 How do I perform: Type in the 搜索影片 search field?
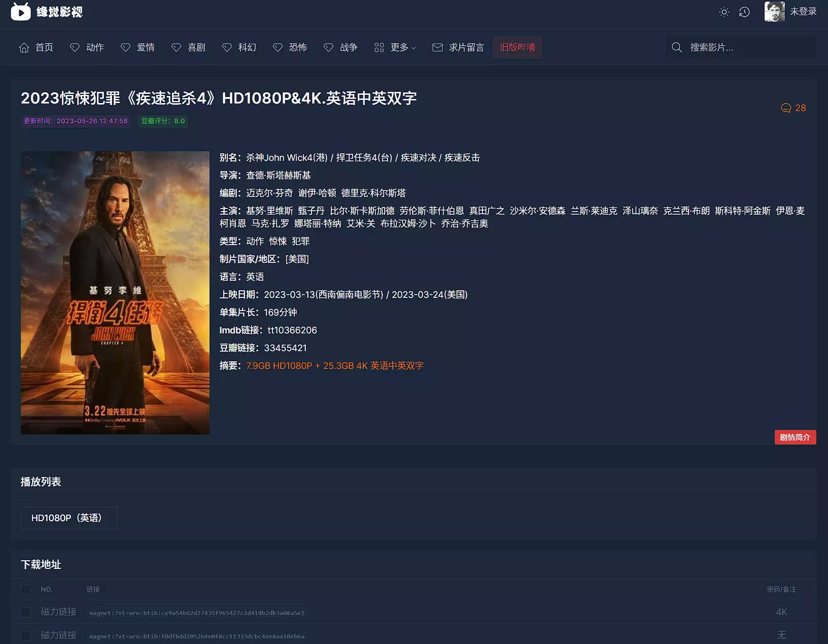coord(746,47)
